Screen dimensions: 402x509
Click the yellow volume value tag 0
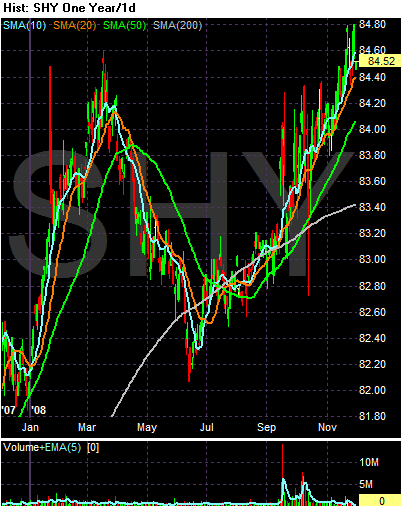[379, 501]
